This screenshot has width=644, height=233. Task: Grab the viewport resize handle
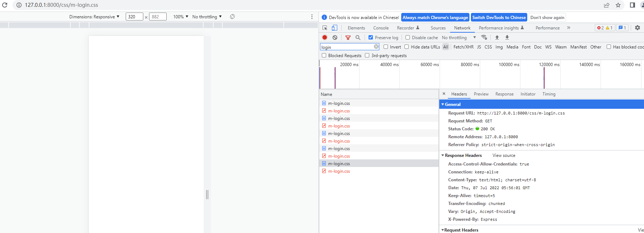207,194
